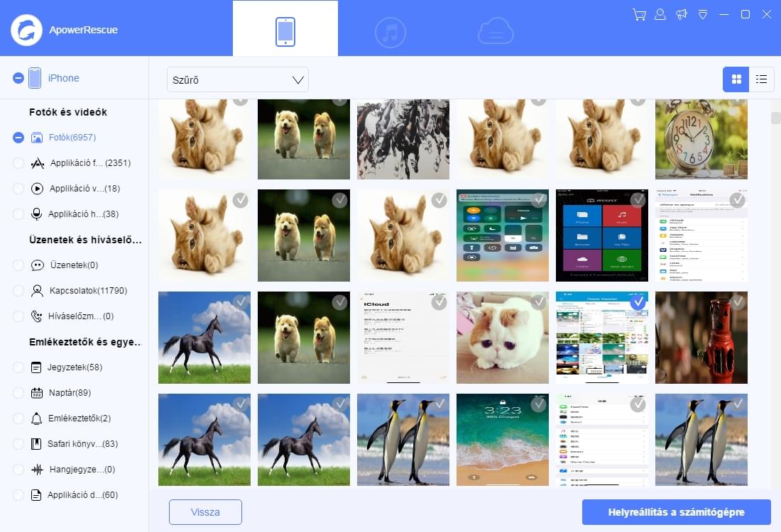Toggle the Jegyzetek(58) checkbox
781x532 pixels.
18,367
